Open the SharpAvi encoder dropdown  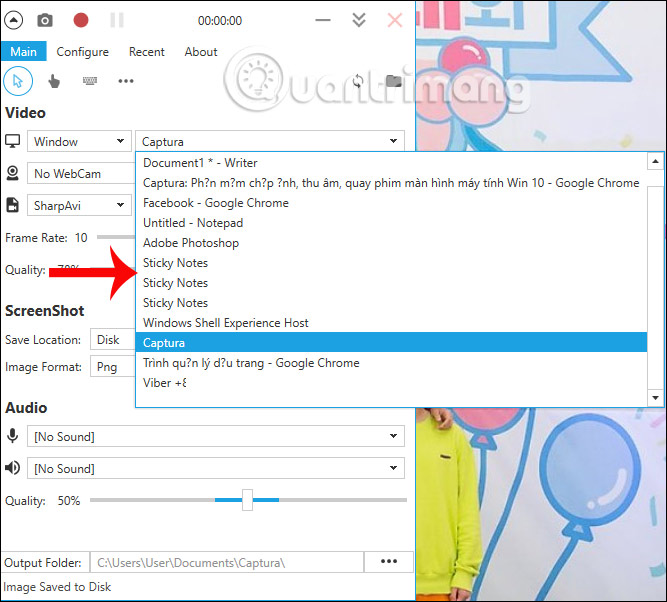click(79, 205)
